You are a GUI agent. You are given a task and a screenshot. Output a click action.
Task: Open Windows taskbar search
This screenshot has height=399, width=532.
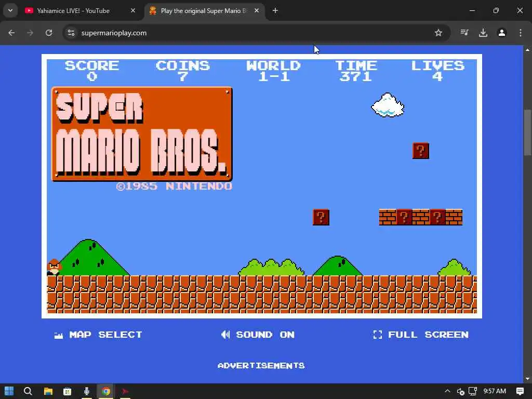tap(28, 391)
